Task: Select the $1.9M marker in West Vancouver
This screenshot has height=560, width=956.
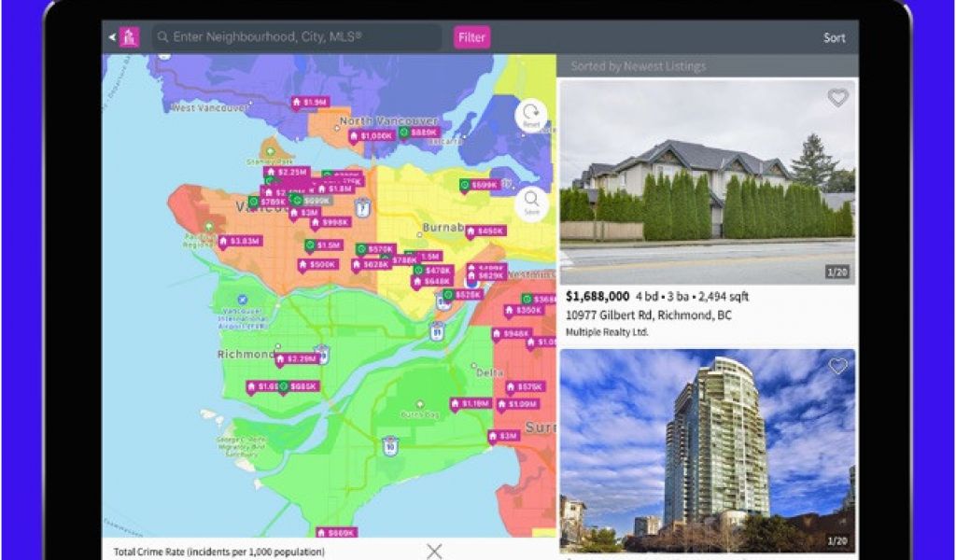Action: [x=310, y=103]
